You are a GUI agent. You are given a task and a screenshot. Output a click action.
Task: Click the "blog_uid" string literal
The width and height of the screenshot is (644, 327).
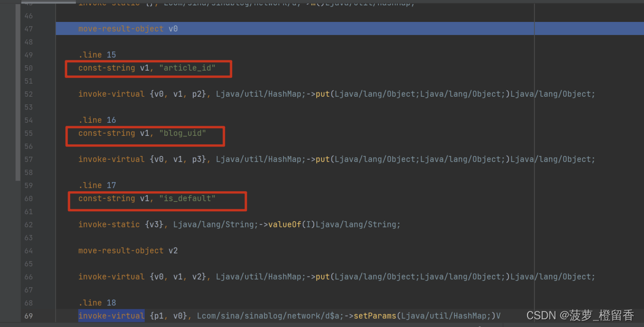click(x=183, y=134)
